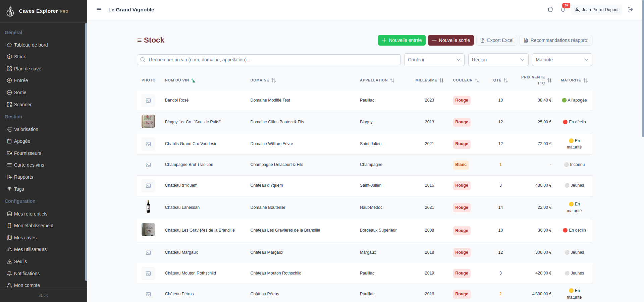Click Domaine Bouteiller cell
Screen dimensions: 644x302
tap(268, 207)
